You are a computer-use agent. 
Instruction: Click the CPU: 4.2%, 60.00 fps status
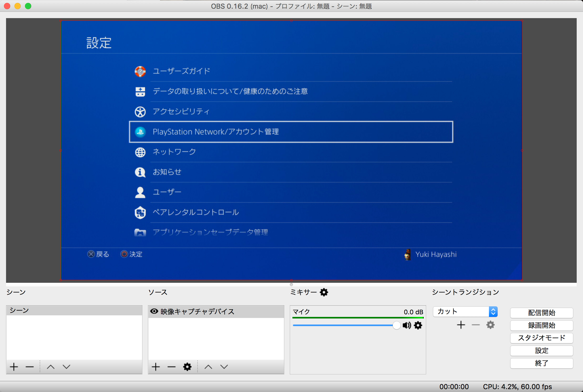pos(517,387)
